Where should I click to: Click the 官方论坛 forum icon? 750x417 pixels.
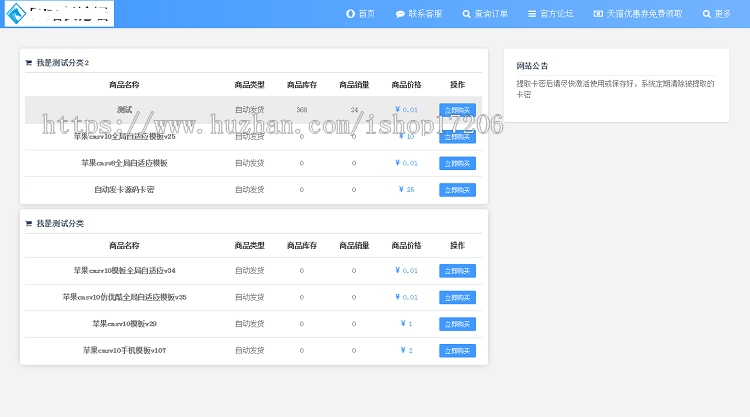click(x=532, y=14)
